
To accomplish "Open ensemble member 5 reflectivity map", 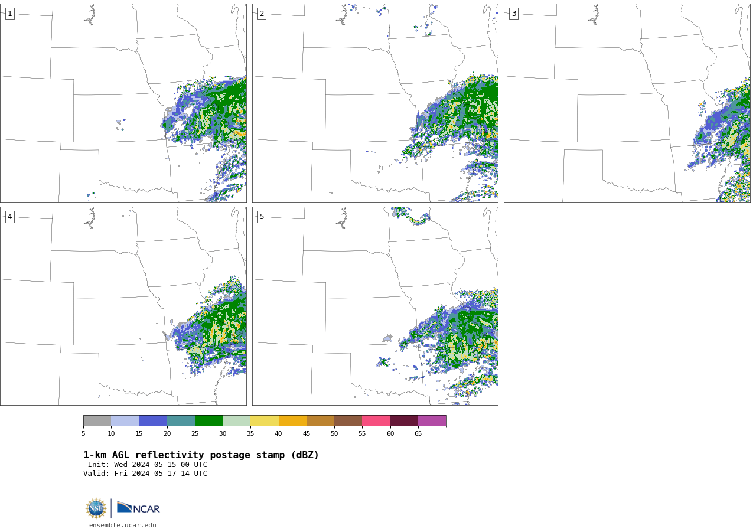I will coord(375,306).
